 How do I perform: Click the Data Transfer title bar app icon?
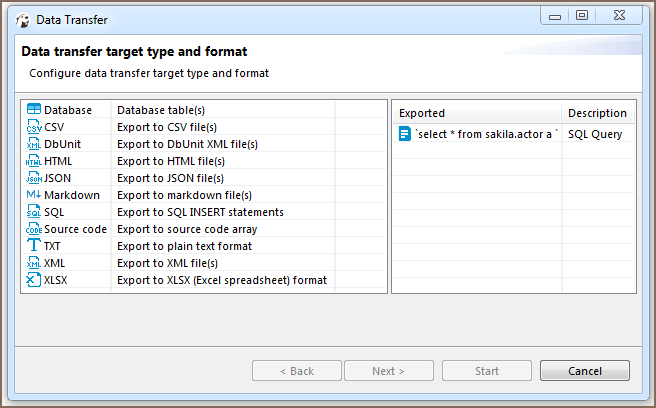point(22,19)
